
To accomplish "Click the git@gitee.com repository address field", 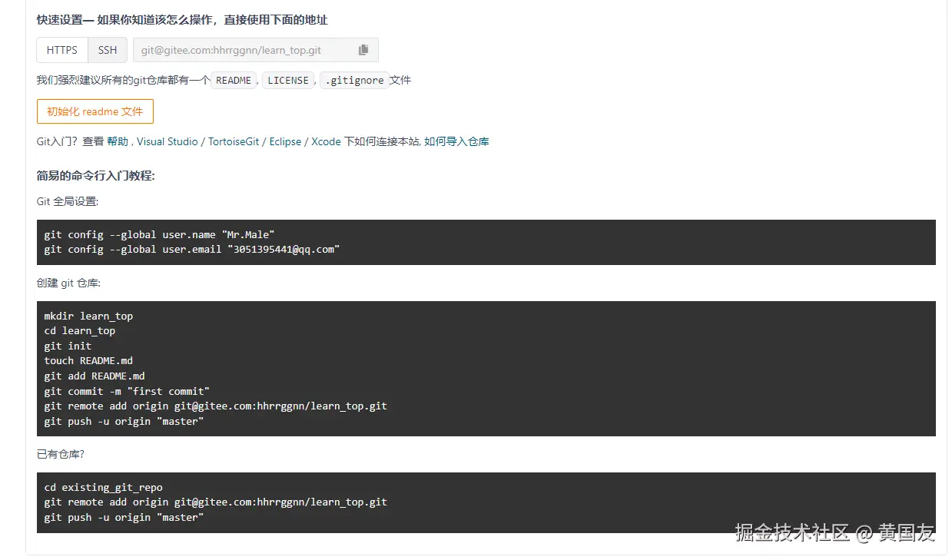I will click(243, 50).
